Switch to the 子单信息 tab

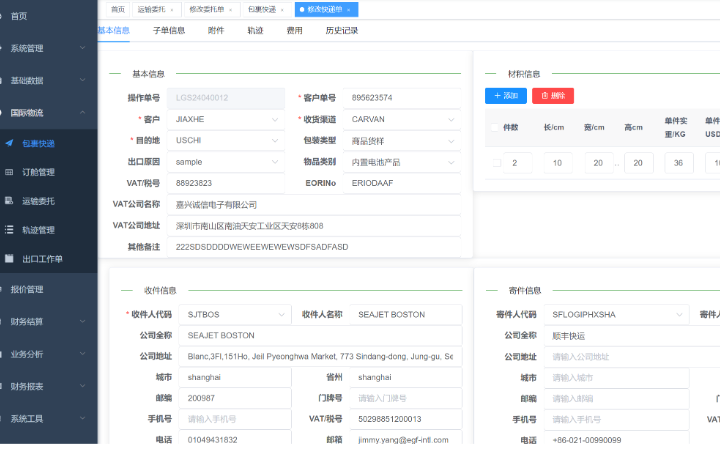[169, 30]
